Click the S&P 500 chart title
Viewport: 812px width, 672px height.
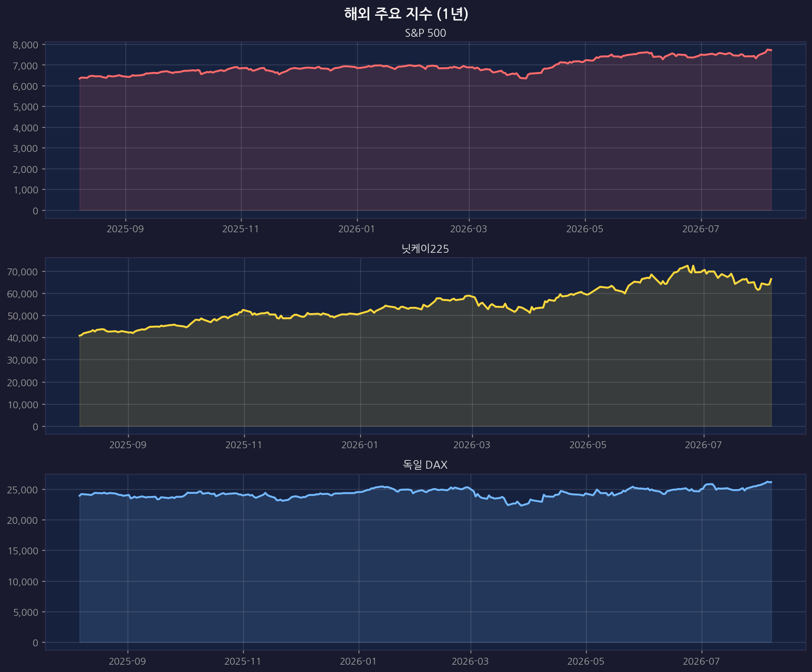point(425,33)
